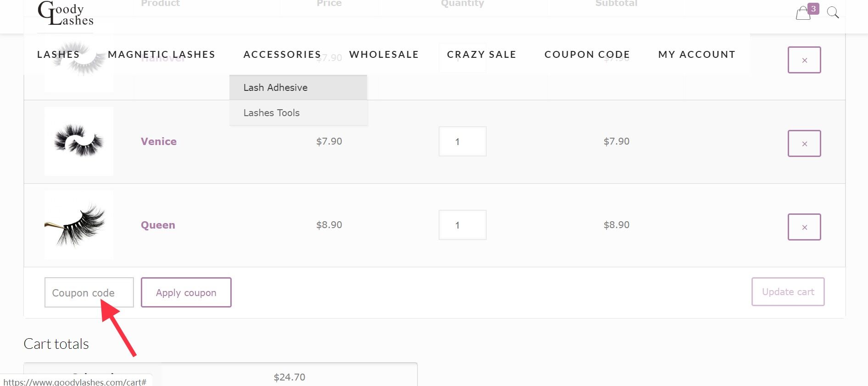This screenshot has width=868, height=386.
Task: Open the Accessories menu
Action: click(282, 55)
